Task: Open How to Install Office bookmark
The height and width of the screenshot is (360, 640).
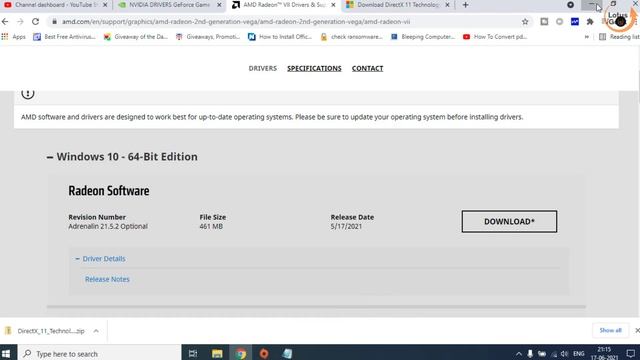Action: (x=280, y=37)
